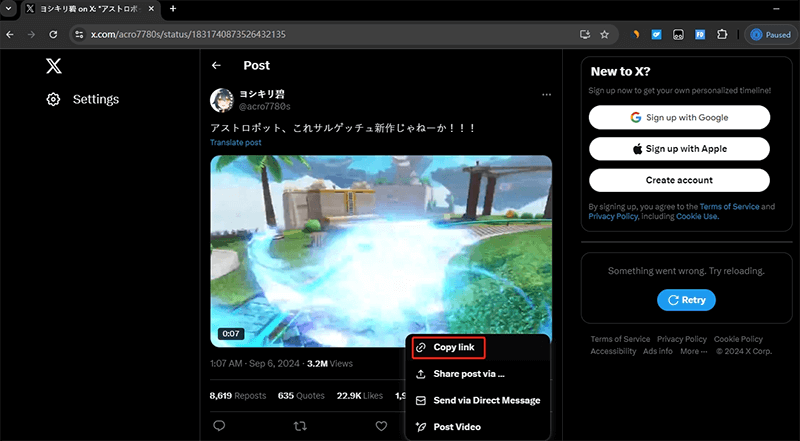Close the X post browser tab
800x441 pixels.
pyautogui.click(x=151, y=9)
